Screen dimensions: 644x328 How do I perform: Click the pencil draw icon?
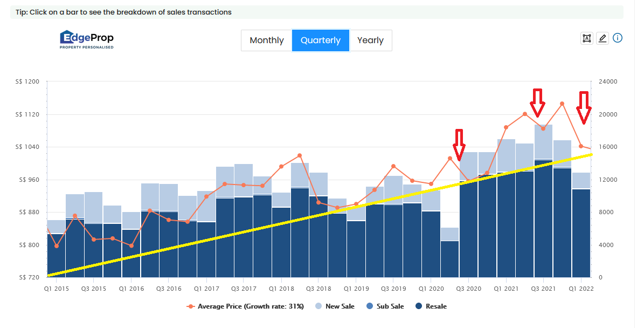(x=603, y=38)
